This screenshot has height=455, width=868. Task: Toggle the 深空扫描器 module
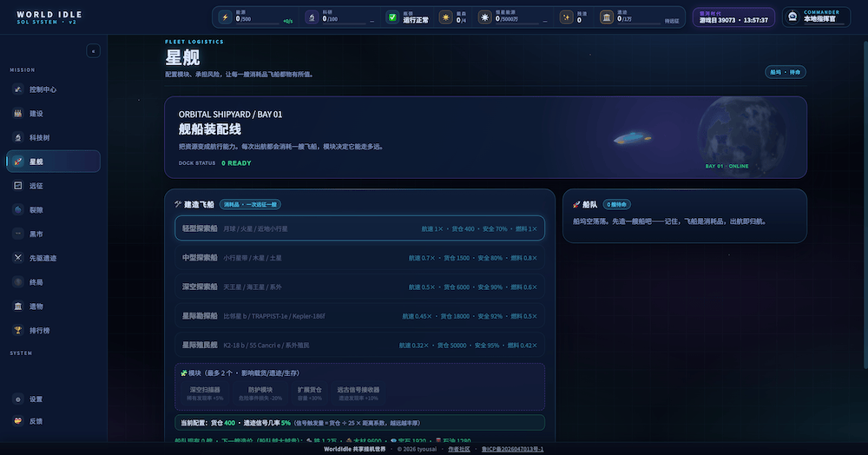[205, 393]
